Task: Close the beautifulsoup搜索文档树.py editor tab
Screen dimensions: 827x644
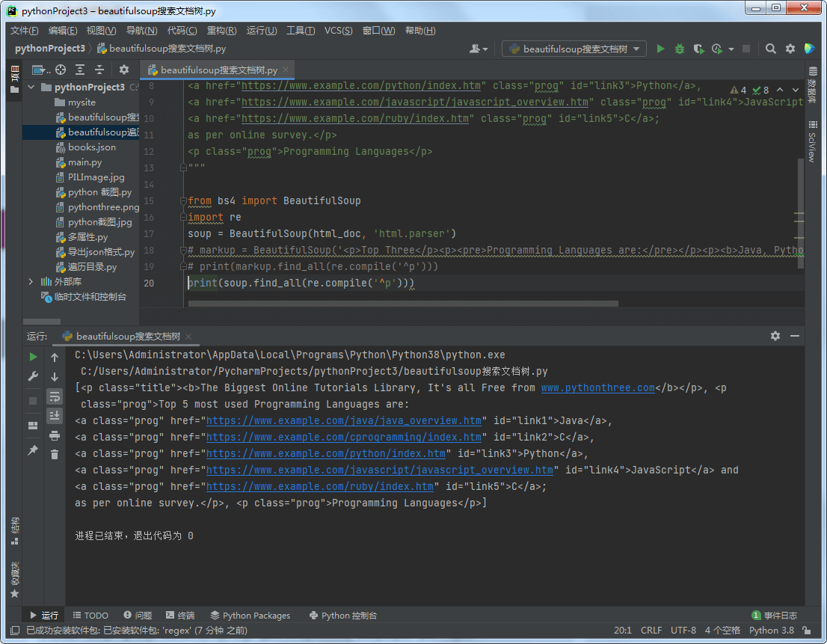Action: (x=286, y=70)
